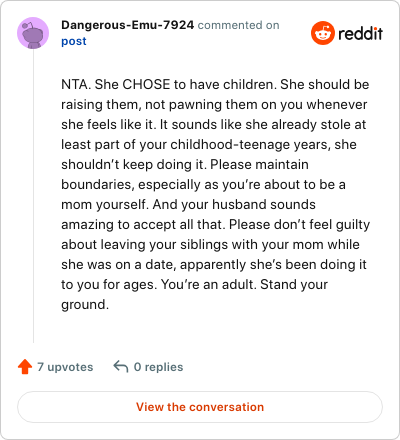Open the "0 replies" label

click(158, 367)
